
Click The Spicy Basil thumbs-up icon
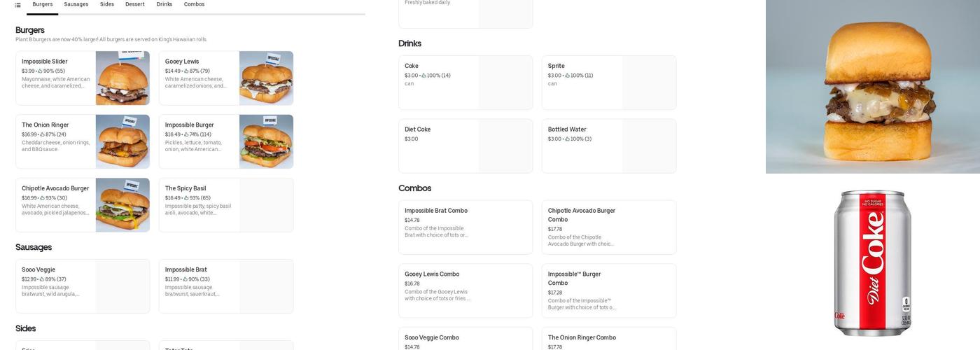pos(187,198)
